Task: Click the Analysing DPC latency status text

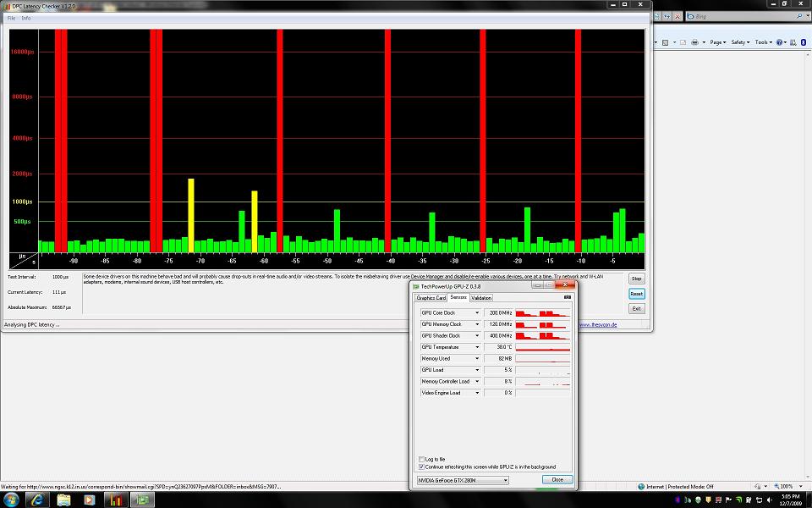Action: point(31,325)
